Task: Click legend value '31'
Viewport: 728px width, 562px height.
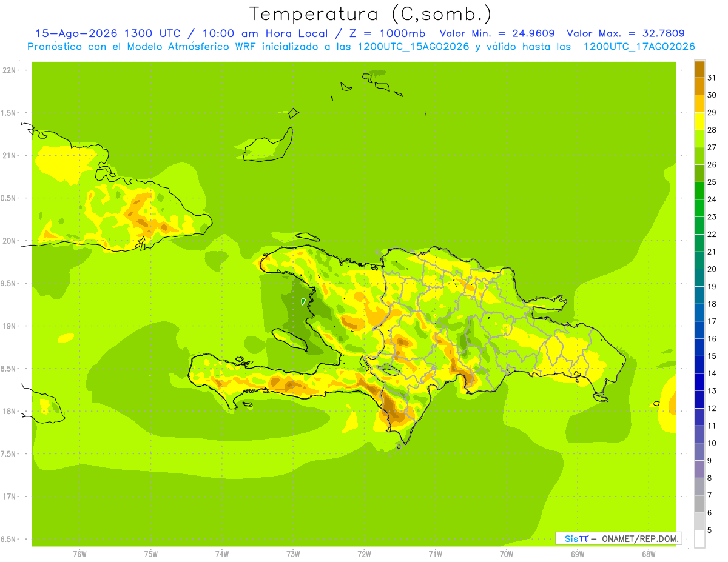Action: point(712,78)
